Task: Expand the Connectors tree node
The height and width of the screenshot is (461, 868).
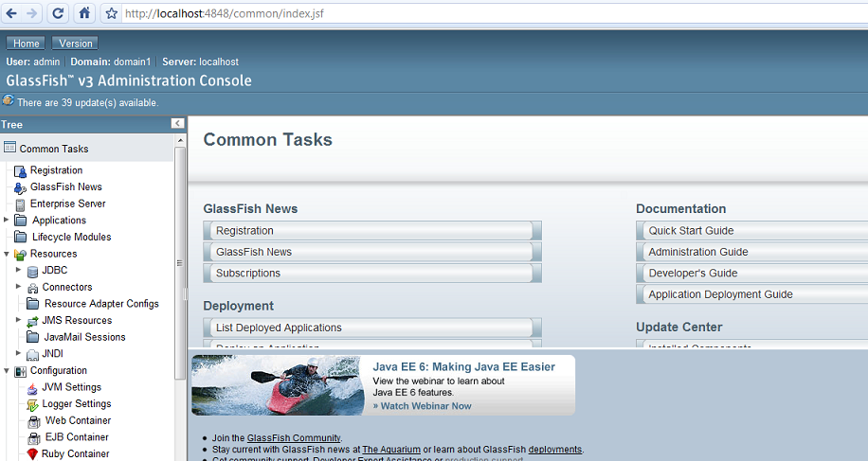Action: (18, 287)
